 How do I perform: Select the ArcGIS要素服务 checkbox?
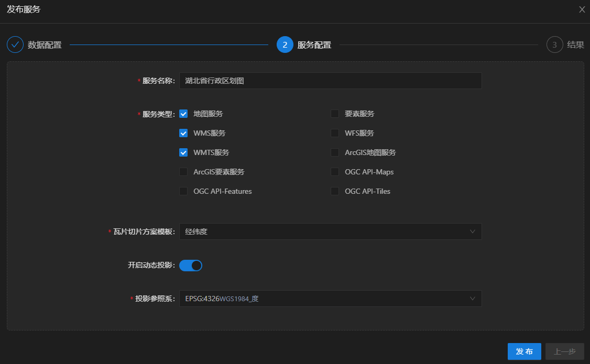point(183,172)
